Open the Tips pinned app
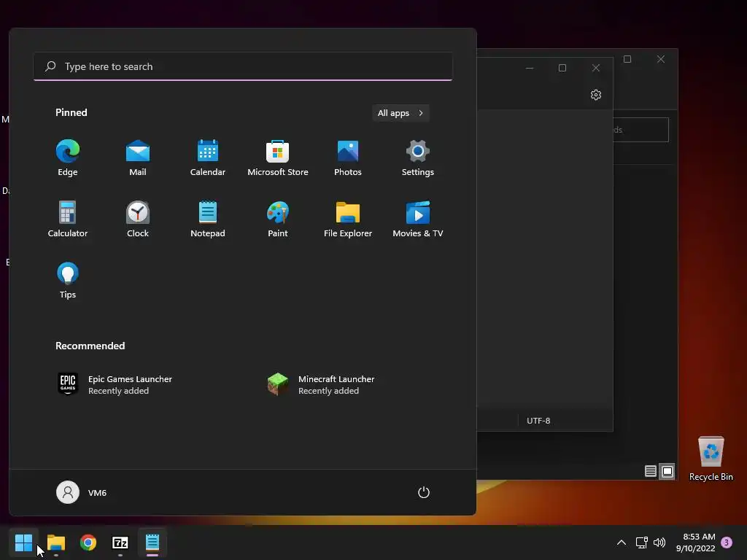This screenshot has width=747, height=560. pos(68,281)
